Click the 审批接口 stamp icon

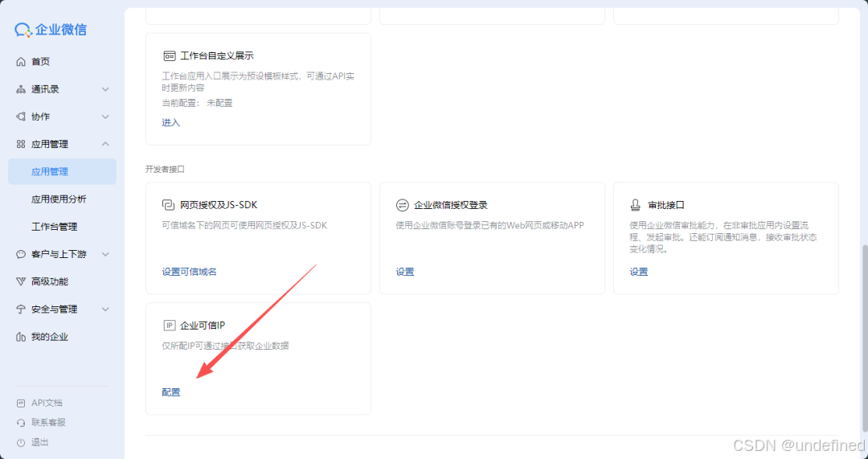[636, 205]
